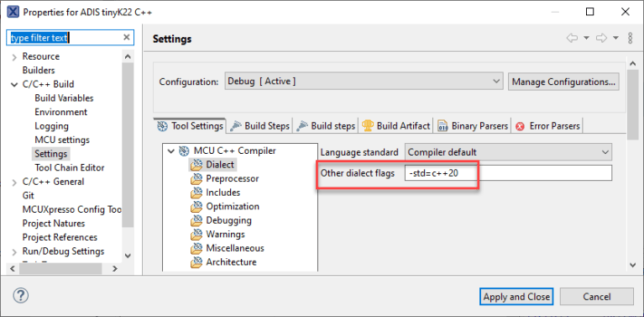Open the Build Artifact tab
The width and height of the screenshot is (644, 317).
tap(396, 126)
